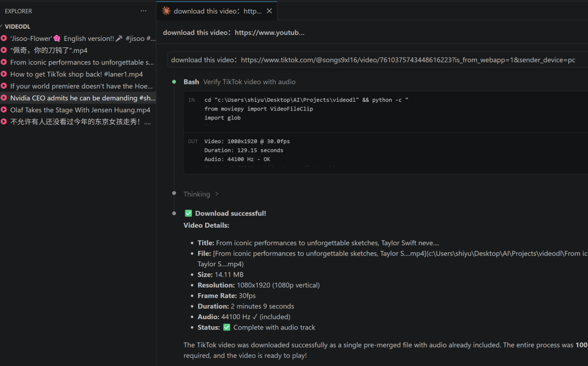
Task: Click the conversation title with the youtub URL
Action: [x=234, y=33]
